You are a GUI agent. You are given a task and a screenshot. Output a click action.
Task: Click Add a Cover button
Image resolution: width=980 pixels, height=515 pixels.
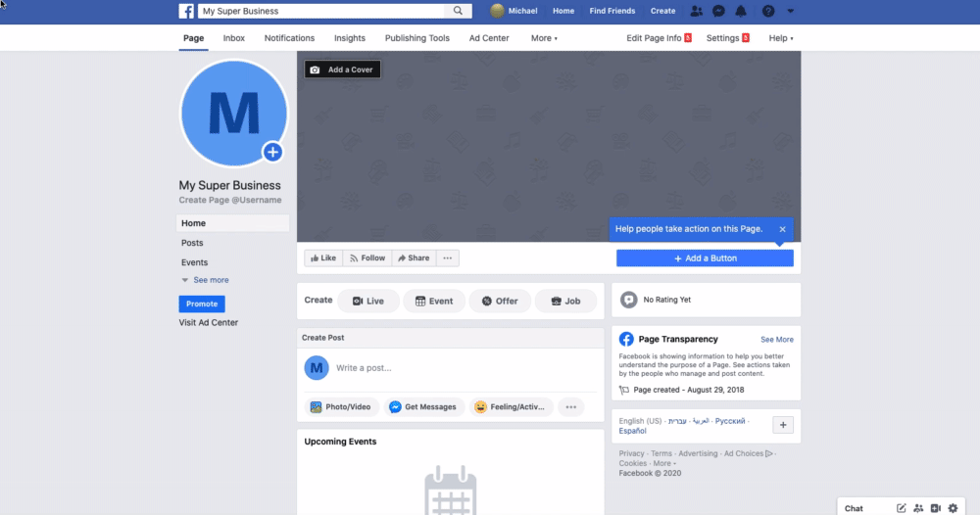pos(342,70)
